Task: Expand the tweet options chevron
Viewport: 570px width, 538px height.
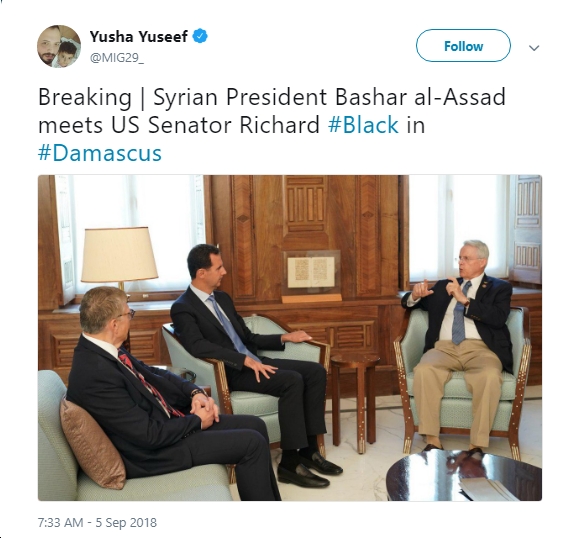Action: [x=534, y=48]
